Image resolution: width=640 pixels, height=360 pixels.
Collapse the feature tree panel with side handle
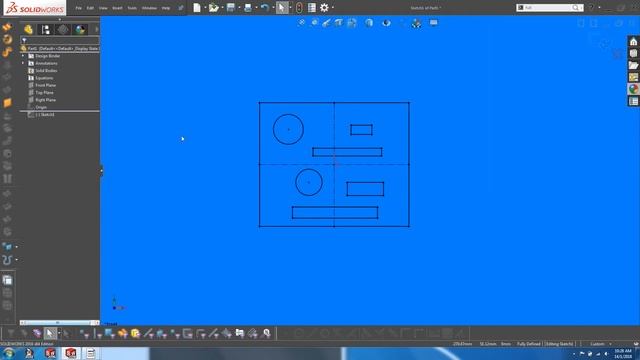tap(101, 171)
